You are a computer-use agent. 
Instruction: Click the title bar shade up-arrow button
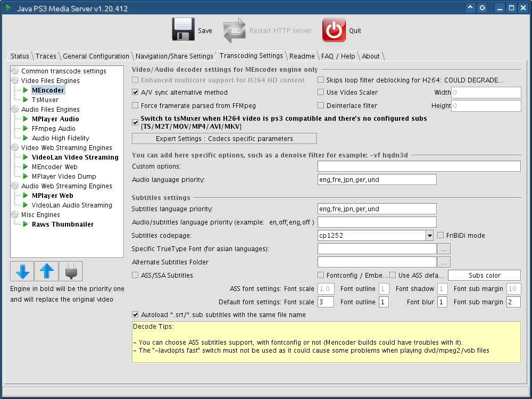point(470,7)
